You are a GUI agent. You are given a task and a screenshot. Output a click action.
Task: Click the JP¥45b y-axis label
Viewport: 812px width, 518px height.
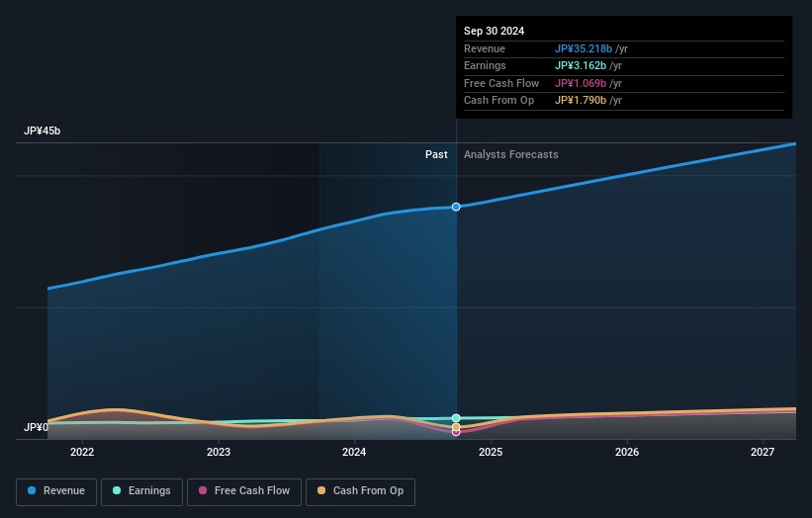click(x=43, y=130)
